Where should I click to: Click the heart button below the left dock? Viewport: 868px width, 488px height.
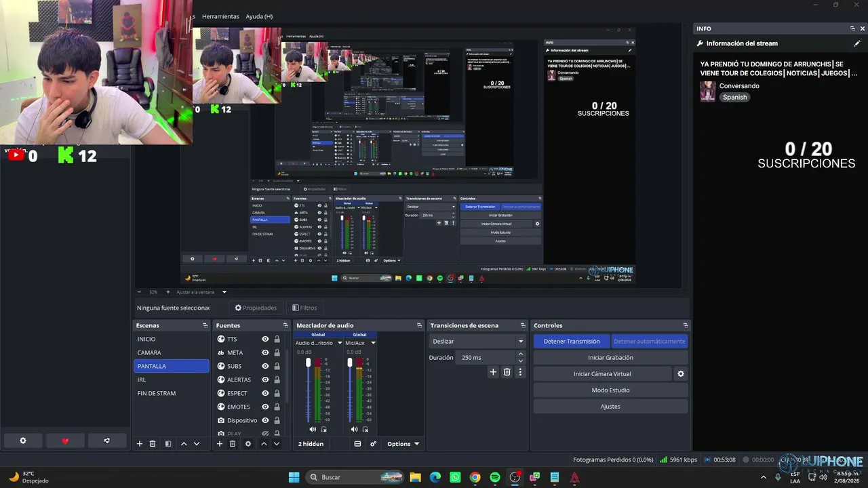(x=65, y=441)
